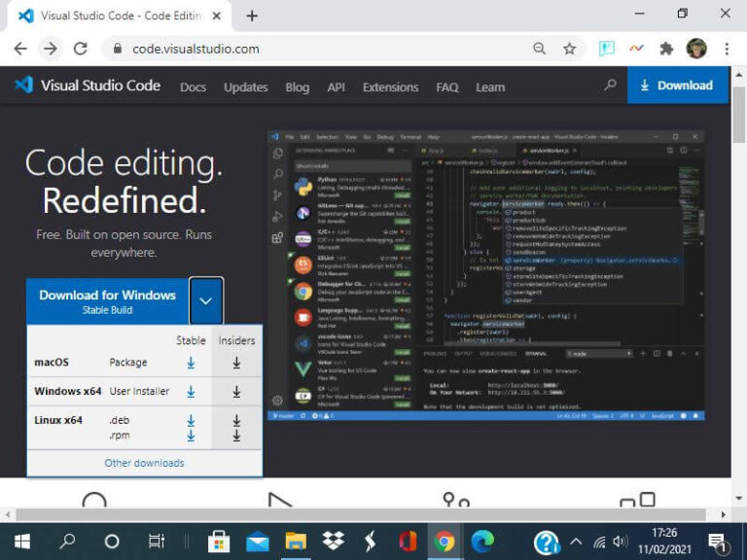Bookmark this page with the star icon
Screen dimensions: 747x560
pos(569,49)
